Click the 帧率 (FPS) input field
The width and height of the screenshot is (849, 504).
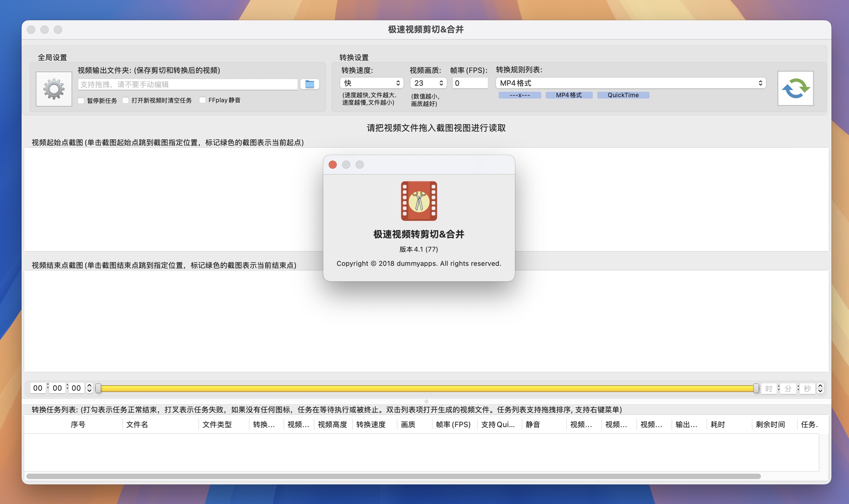click(470, 83)
